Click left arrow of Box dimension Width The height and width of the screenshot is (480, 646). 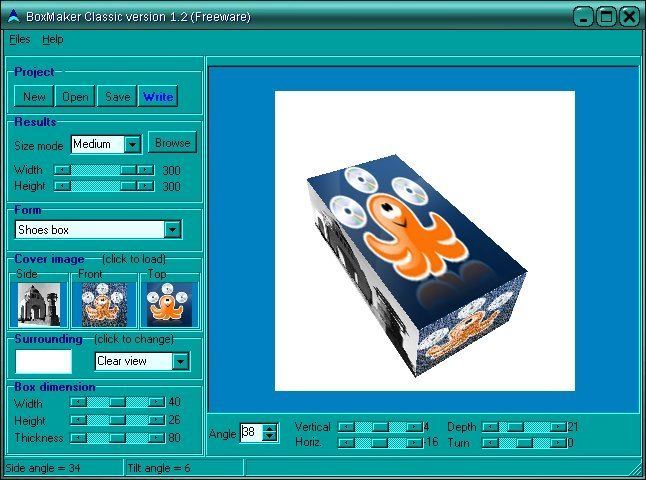click(x=78, y=402)
